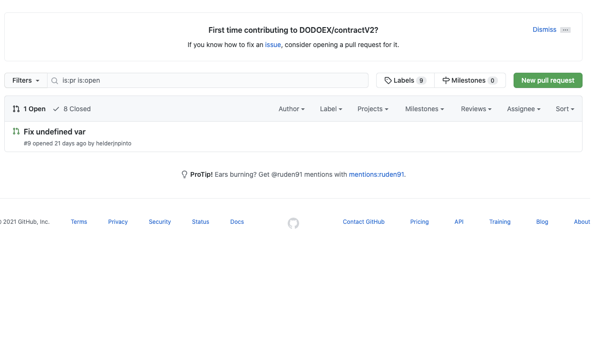This screenshot has height=364, width=593.
Task: Open author helderjnpinto's profile link
Action: pos(114,143)
